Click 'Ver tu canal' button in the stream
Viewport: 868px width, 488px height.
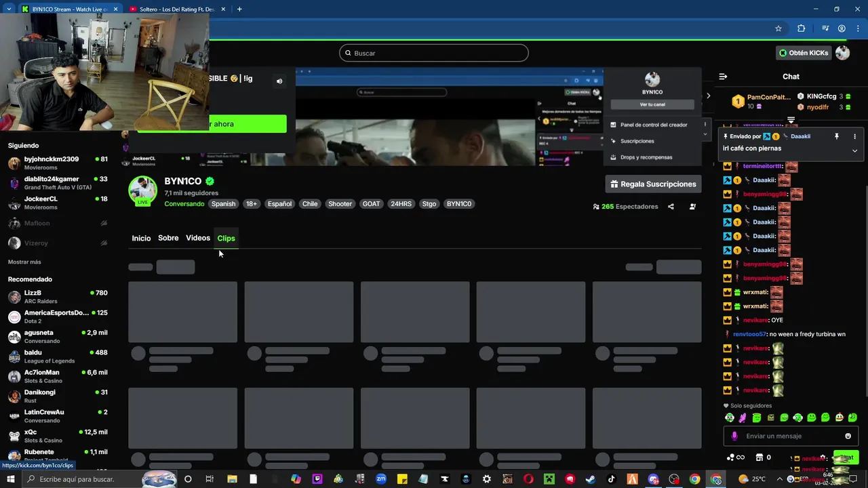[652, 104]
